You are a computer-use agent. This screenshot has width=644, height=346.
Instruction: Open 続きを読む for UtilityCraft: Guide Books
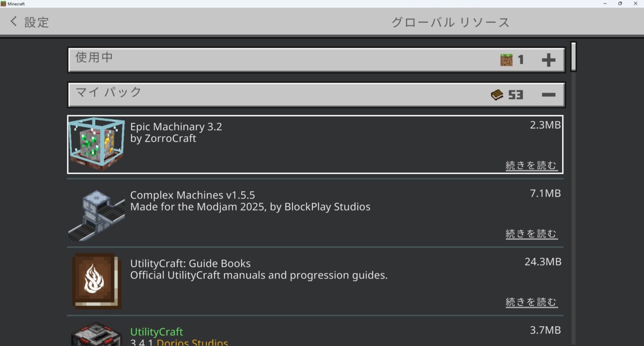[x=531, y=302]
